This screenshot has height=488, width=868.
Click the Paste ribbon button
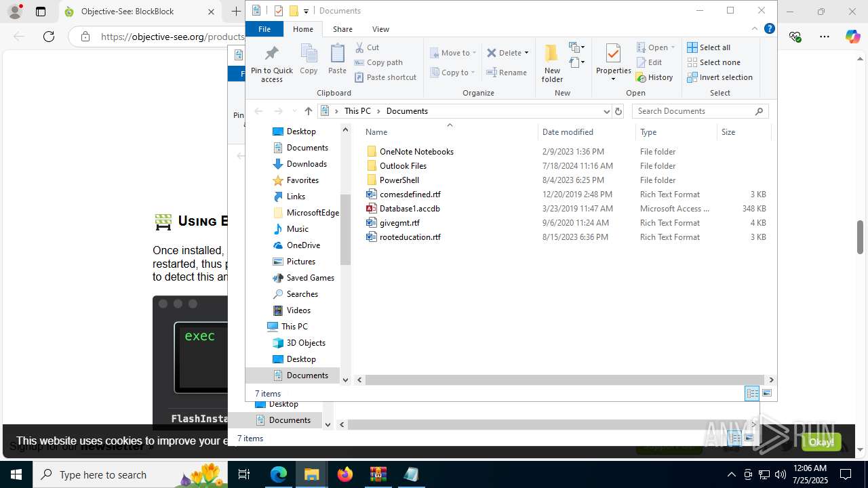click(x=337, y=59)
